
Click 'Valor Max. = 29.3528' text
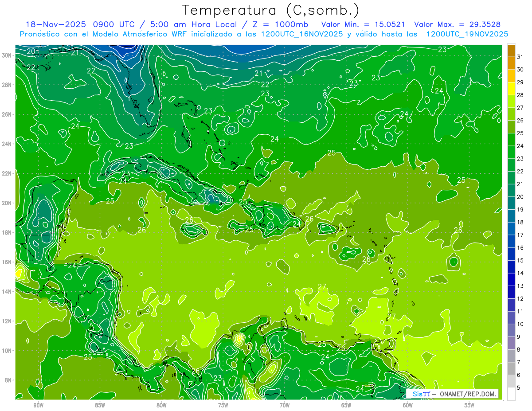point(458,24)
